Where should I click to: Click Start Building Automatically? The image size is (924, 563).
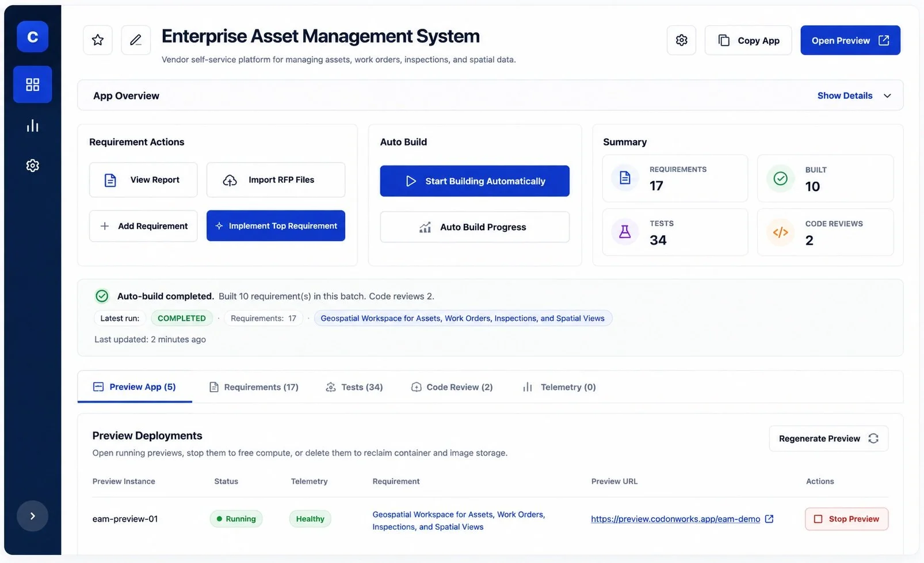pyautogui.click(x=475, y=181)
